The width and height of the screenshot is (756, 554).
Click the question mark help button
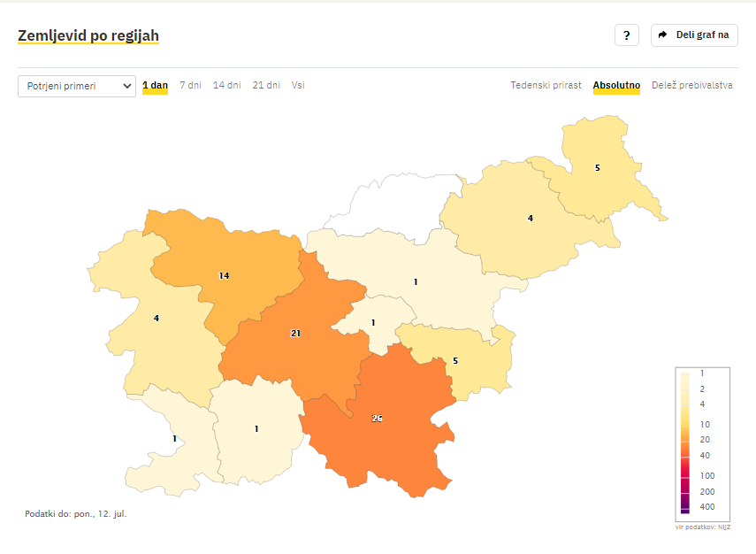[x=626, y=35]
